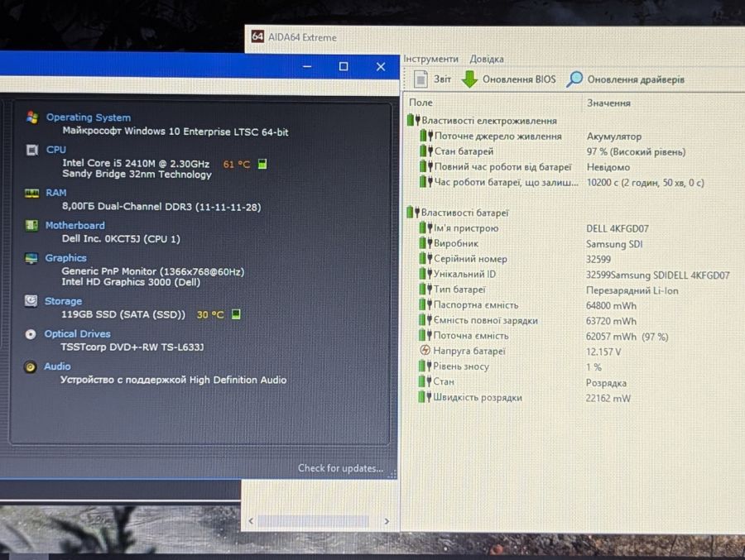Screen dimensions: 745x560
Task: Open the RAM section link in Speccy
Action: tap(56, 193)
